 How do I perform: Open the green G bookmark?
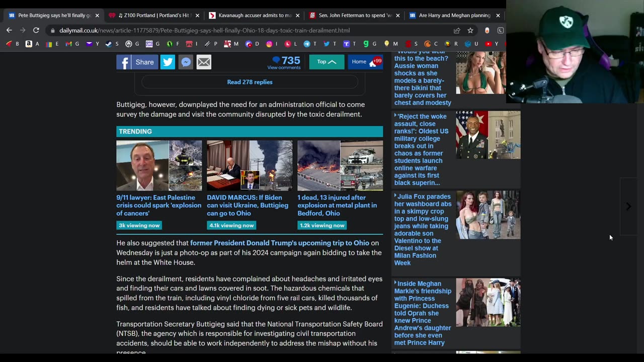[370, 44]
